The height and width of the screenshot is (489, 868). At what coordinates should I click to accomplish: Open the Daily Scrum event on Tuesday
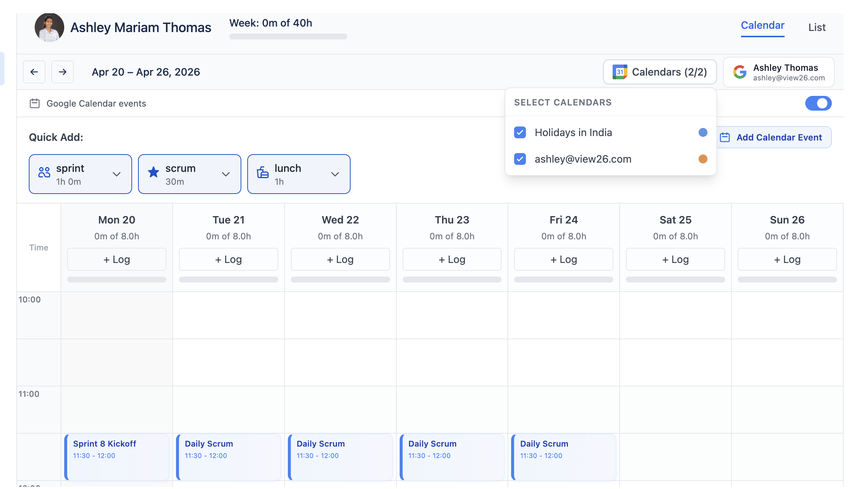coord(228,457)
